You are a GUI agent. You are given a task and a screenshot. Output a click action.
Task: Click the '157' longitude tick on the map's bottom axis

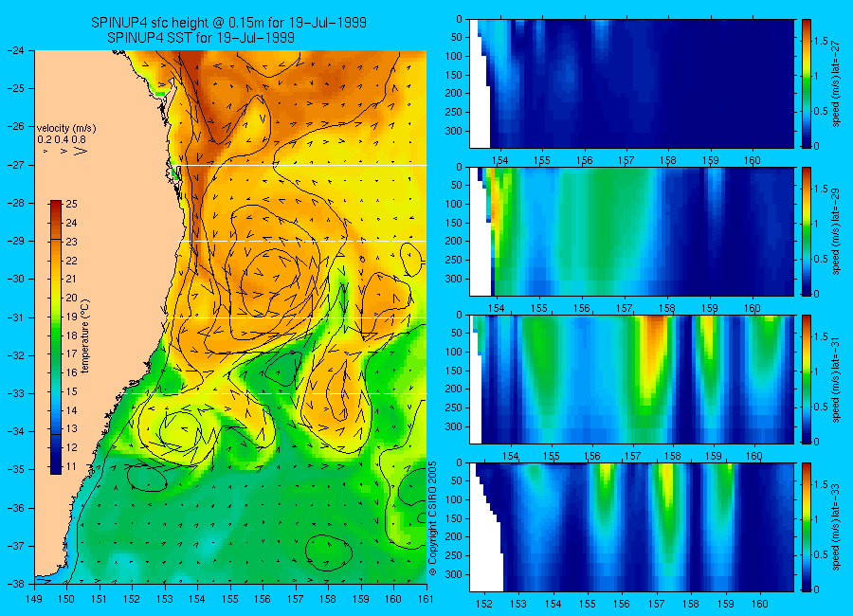[x=296, y=599]
